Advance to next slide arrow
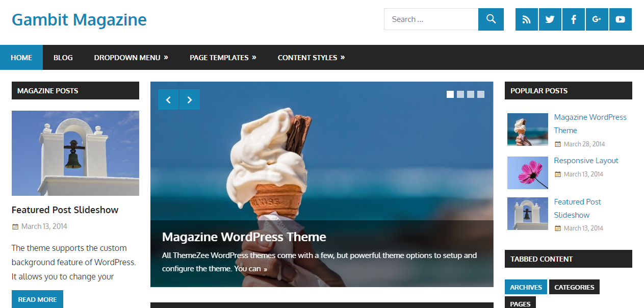 (190, 99)
